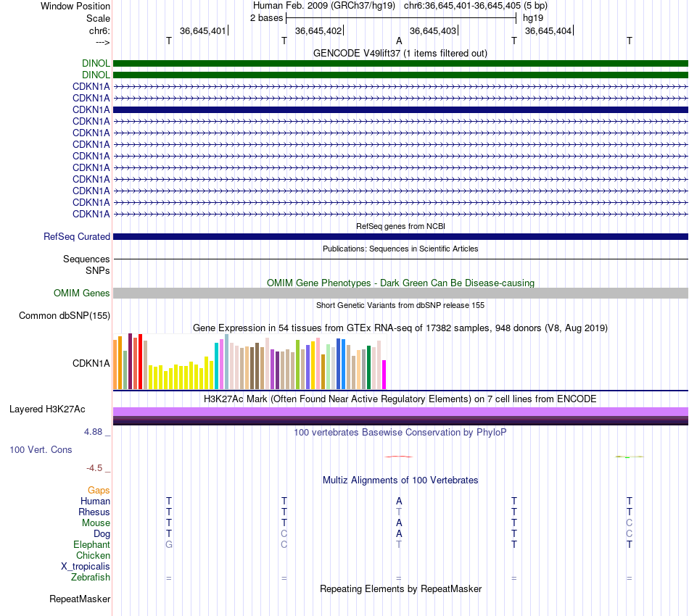The height and width of the screenshot is (616, 689).
Task: Click the 100 Vert. Cons label
Action: point(41,449)
